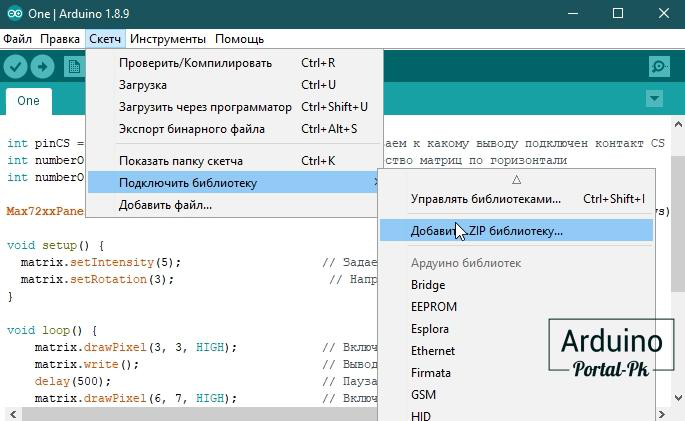Viewport: 685px width, 421px height.
Task: Pick the Bridge library
Action: [516, 285]
